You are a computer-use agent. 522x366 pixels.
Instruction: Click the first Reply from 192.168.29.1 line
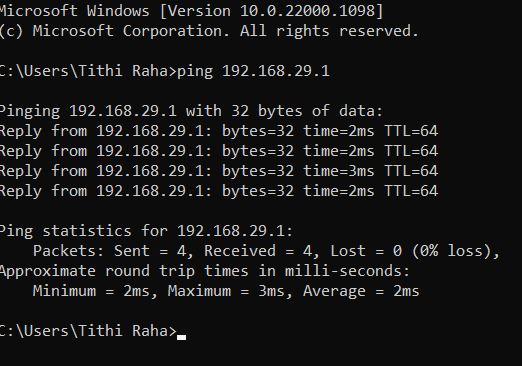pos(218,131)
